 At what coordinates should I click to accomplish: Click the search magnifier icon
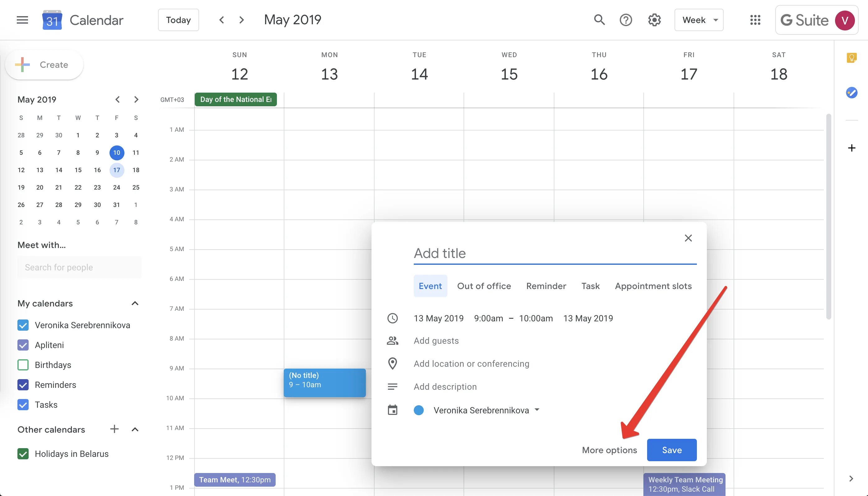coord(599,20)
